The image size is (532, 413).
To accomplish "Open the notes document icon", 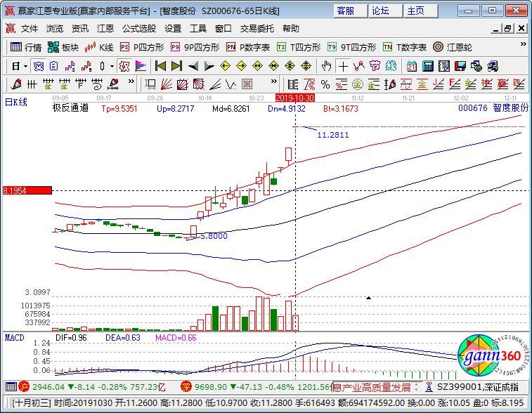I will 443,66.
